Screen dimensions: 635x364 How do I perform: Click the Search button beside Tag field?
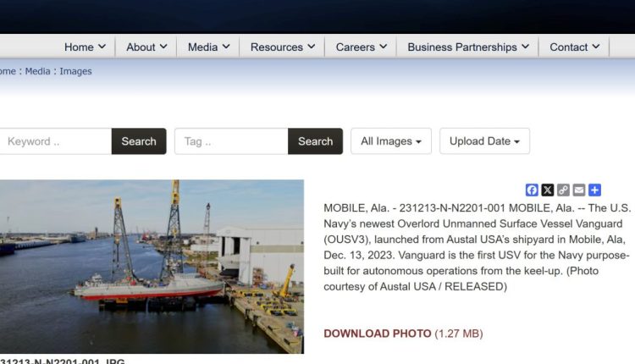click(x=315, y=141)
